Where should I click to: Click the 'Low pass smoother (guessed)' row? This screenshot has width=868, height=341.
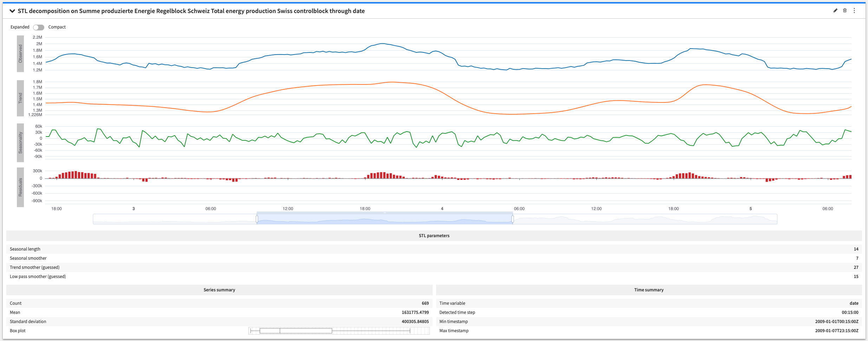click(434, 277)
